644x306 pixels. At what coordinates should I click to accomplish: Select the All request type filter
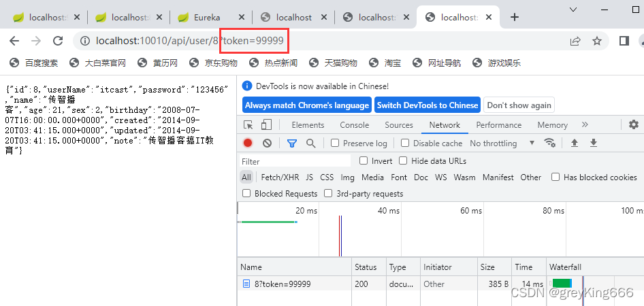[246, 177]
